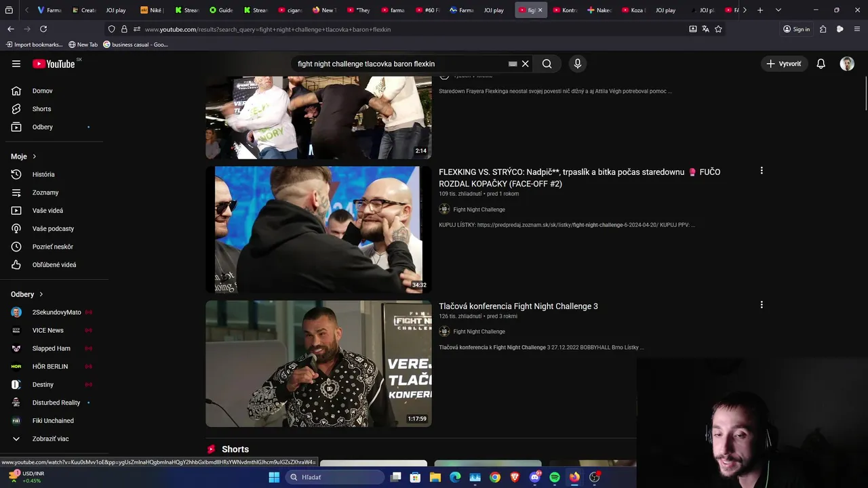Viewport: 868px width, 488px height.
Task: Switch to the Guide tab
Action: pos(222,10)
